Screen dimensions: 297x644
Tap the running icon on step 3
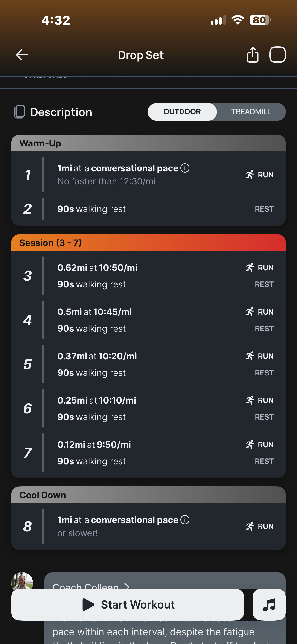[250, 267]
